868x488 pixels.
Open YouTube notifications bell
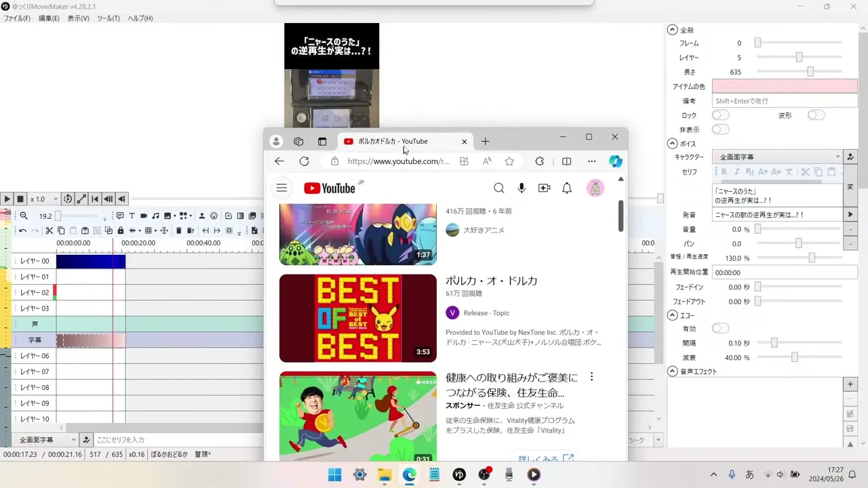tap(567, 188)
